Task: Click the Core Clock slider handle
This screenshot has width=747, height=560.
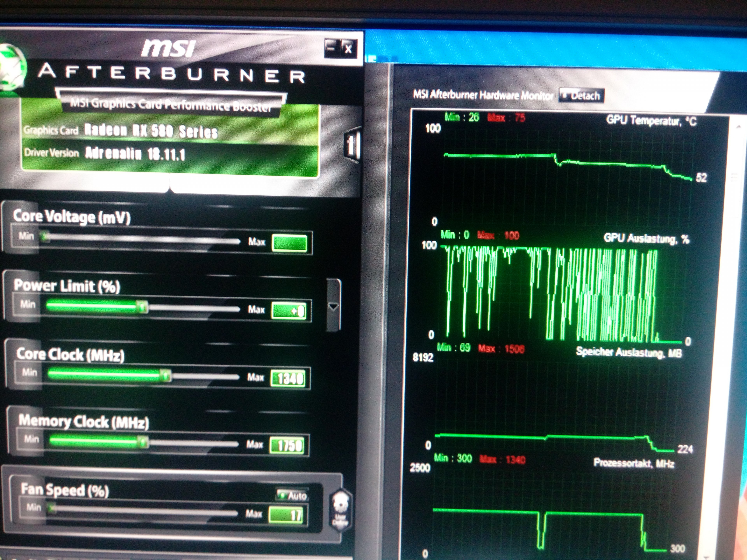Action: click(166, 375)
